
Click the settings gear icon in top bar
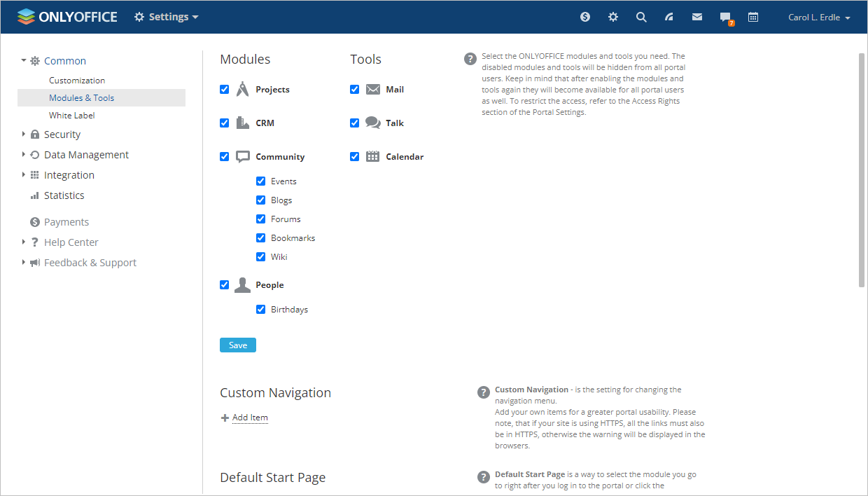tap(613, 17)
